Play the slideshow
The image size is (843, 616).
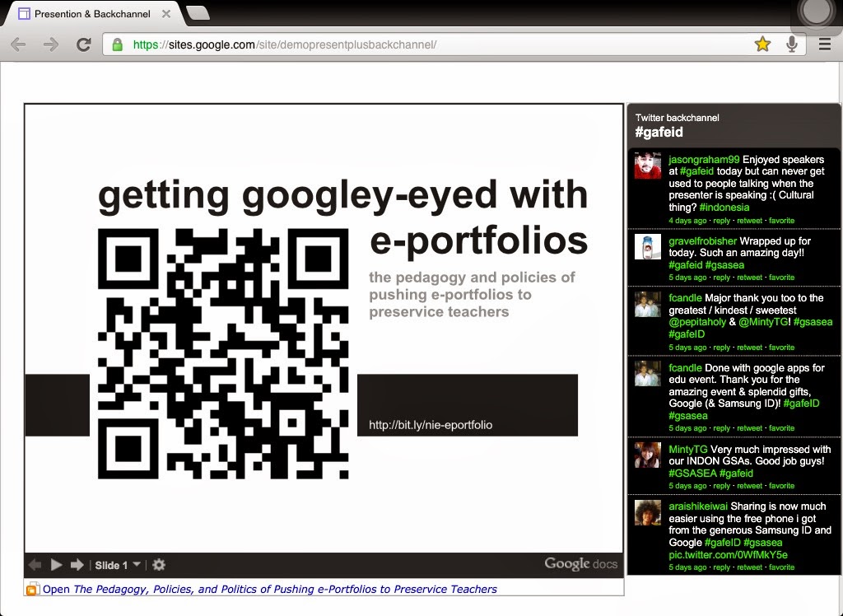(x=56, y=565)
